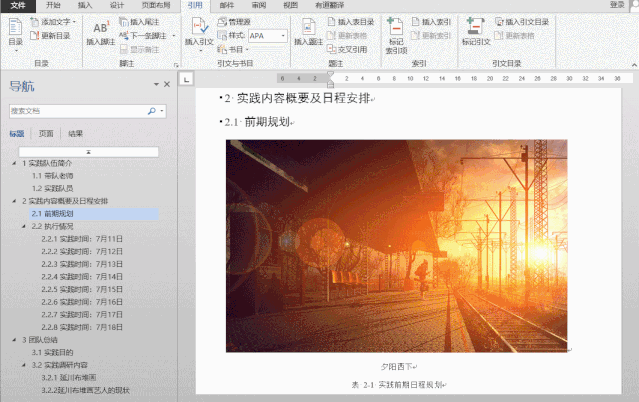
Task: Open the search options dropdown arrow
Action: coord(162,111)
